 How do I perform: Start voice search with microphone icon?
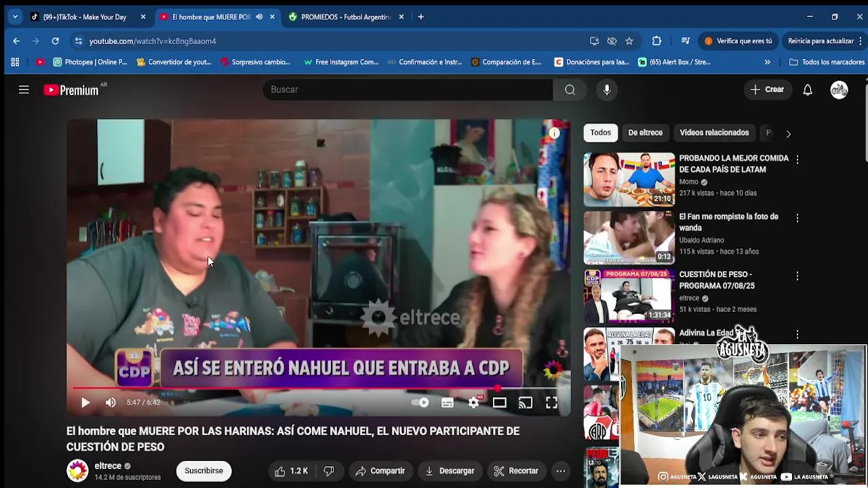[x=607, y=89]
